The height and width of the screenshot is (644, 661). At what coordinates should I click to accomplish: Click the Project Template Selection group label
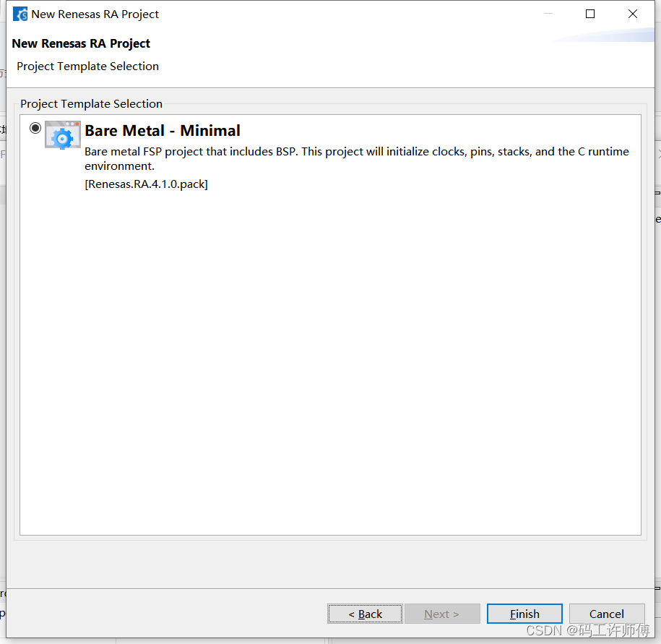[x=92, y=104]
